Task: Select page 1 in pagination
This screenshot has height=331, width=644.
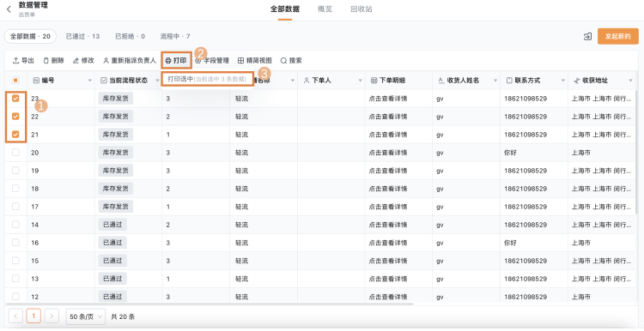Action: 33,316
